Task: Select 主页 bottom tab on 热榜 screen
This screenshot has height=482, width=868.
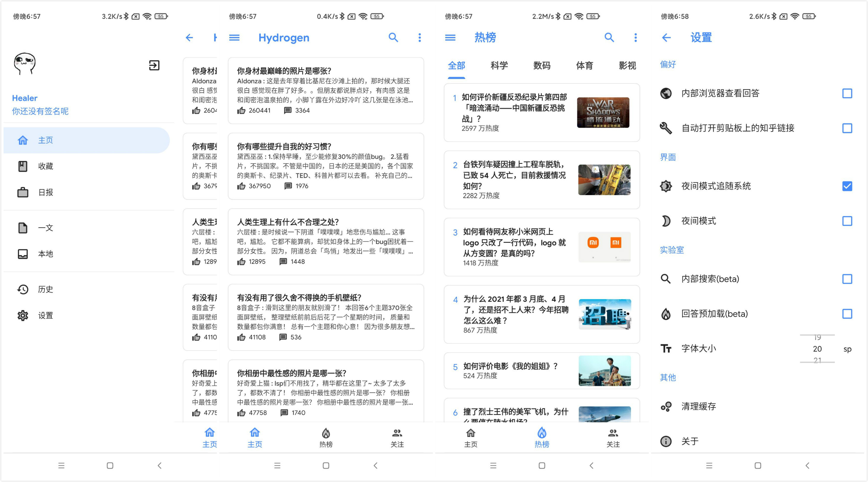Action: 471,437
